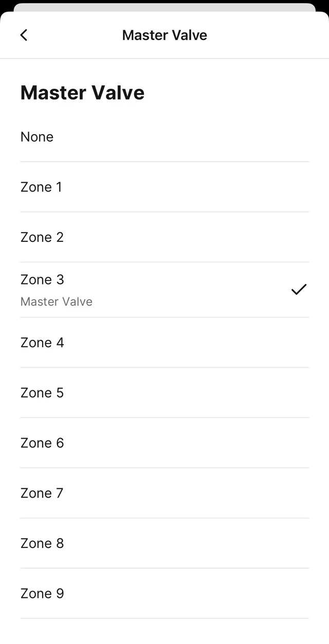Tap the Zone 3 label

click(42, 279)
